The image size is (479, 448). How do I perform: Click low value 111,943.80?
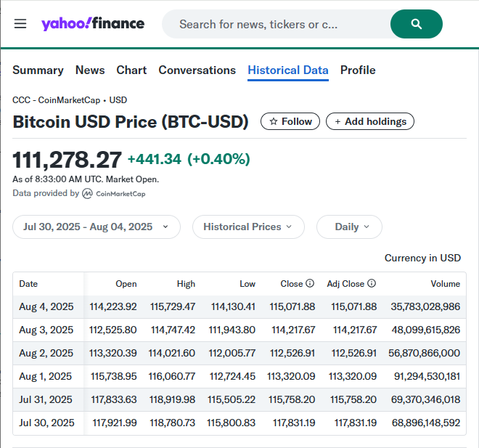232,330
